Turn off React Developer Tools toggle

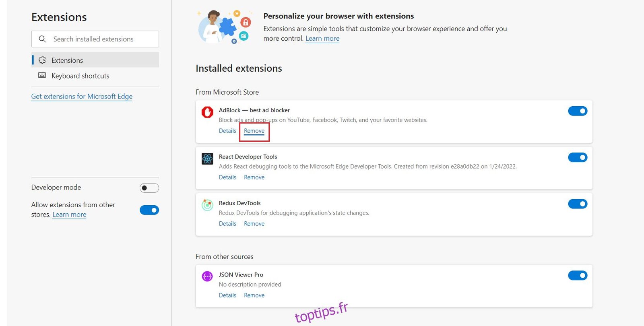coord(578,157)
